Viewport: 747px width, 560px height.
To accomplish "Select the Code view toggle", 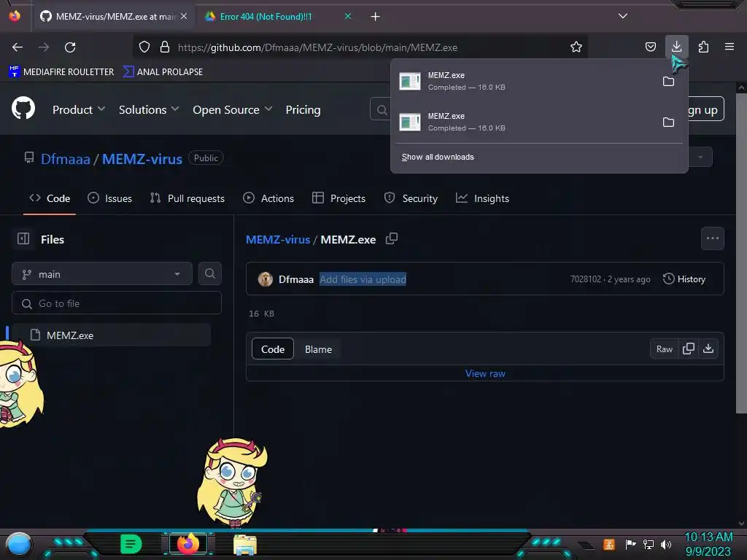I will pos(273,349).
